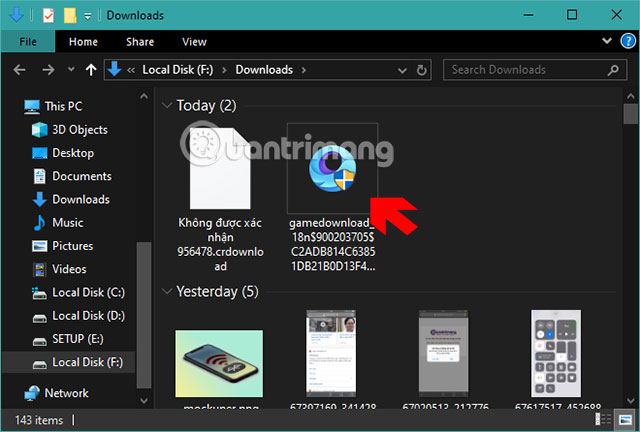Image resolution: width=640 pixels, height=432 pixels.
Task: Select the 67207160 screenshot thumbnail
Action: coord(331,353)
